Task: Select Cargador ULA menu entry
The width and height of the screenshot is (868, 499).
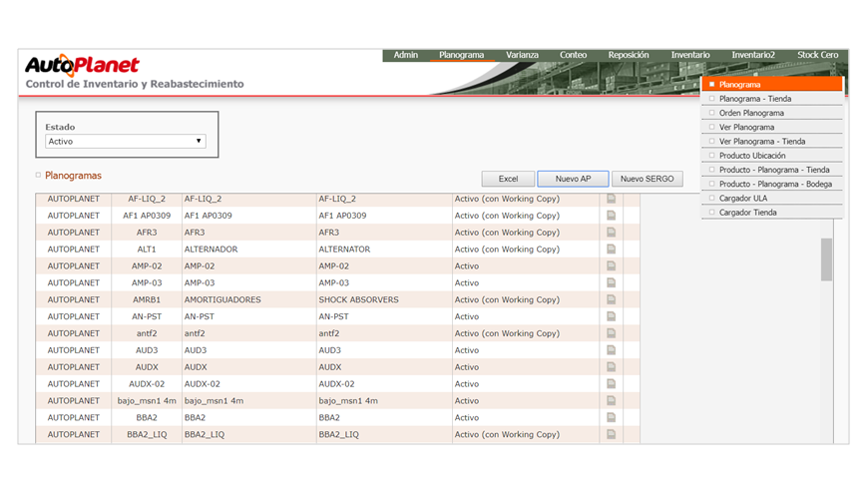Action: tap(743, 198)
